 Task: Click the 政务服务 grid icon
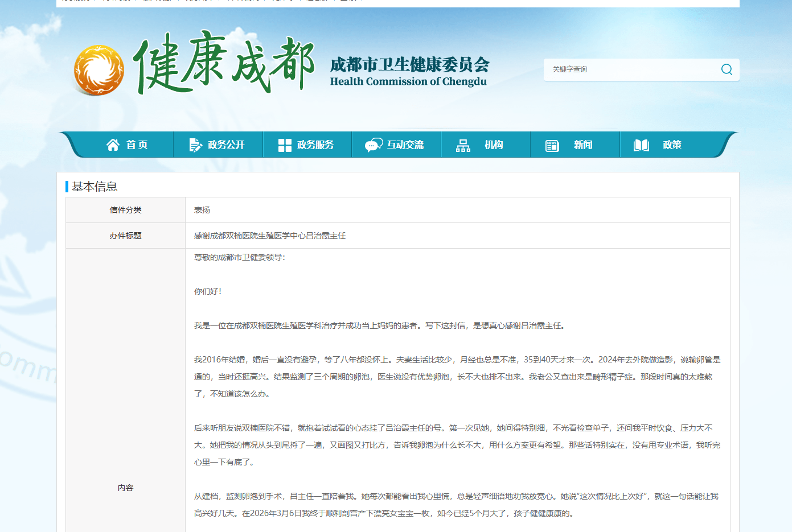[285, 145]
